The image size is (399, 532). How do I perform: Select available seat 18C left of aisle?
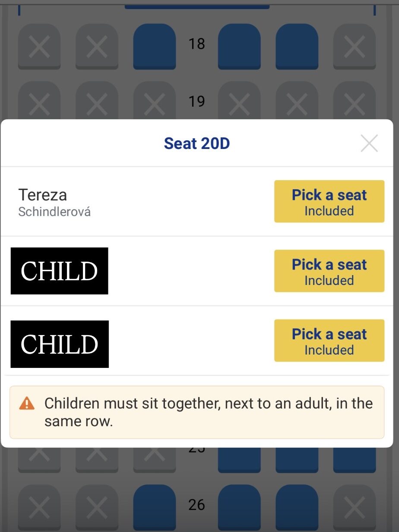[154, 46]
